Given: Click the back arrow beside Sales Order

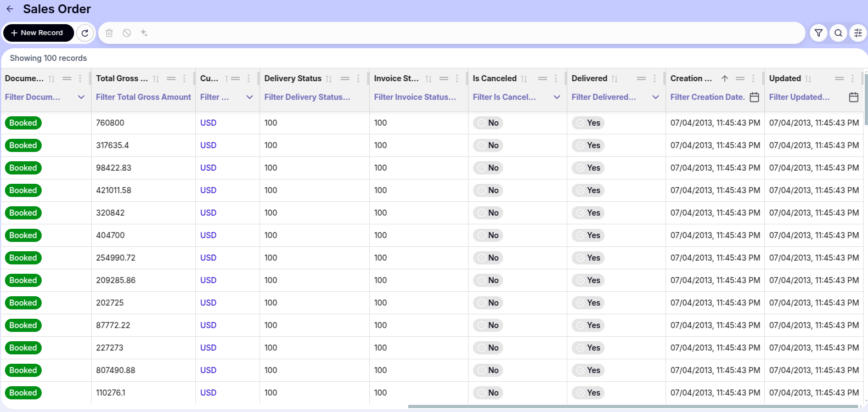Looking at the screenshot, I should [x=10, y=9].
